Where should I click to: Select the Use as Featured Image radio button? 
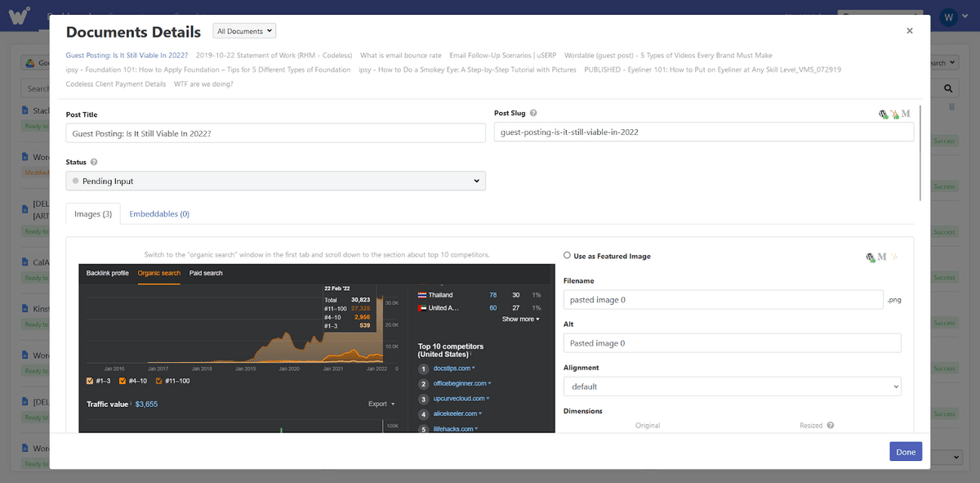(568, 255)
